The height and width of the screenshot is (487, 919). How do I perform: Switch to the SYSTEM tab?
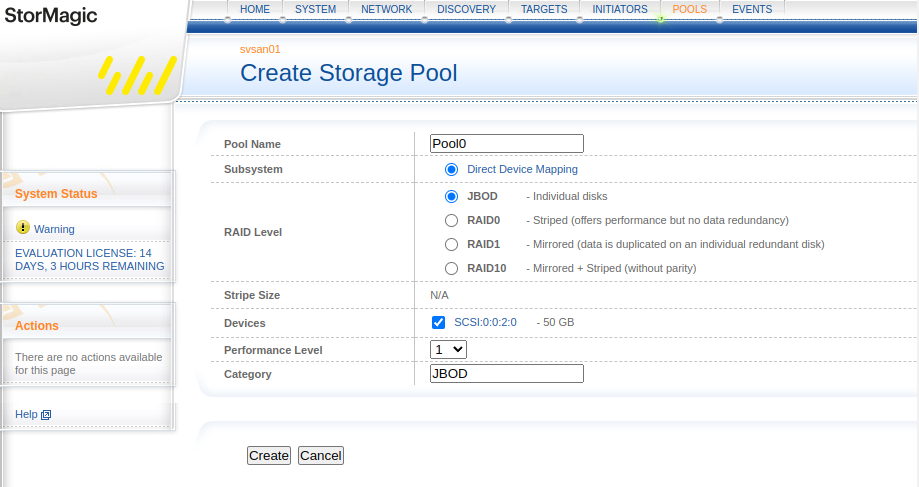click(x=315, y=9)
